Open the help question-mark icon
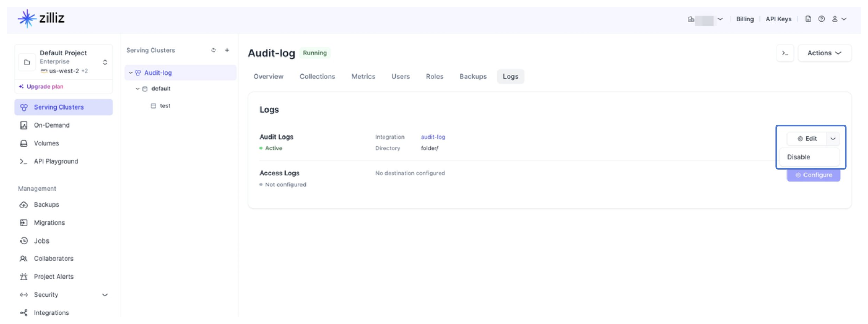This screenshot has width=868, height=324. 821,19
